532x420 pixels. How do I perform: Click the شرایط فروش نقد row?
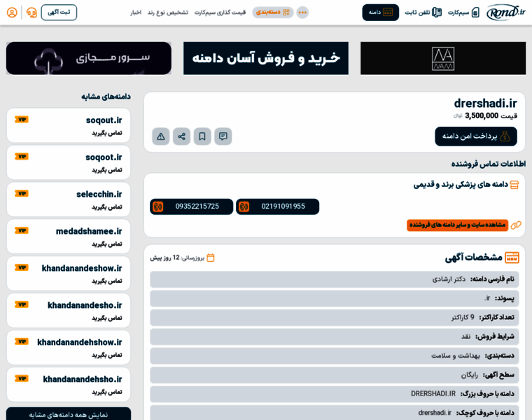click(335, 337)
